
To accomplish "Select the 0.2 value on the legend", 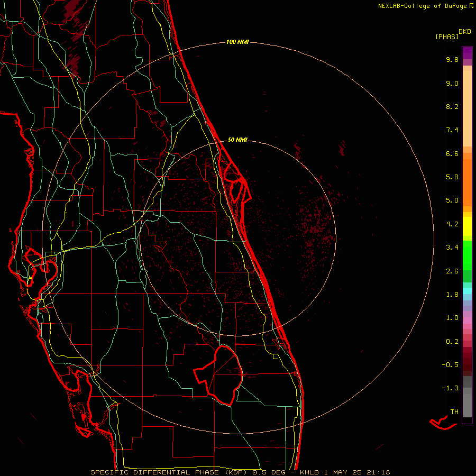I will point(452,342).
